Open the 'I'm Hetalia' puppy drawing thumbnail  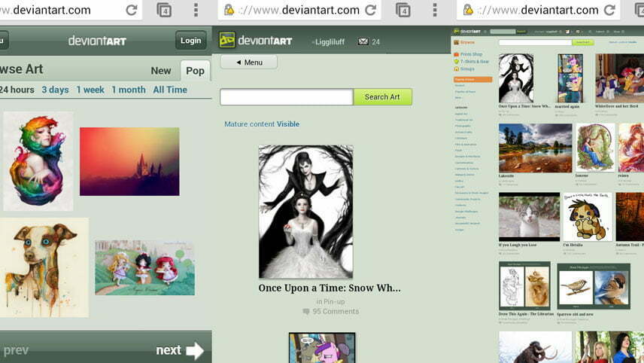coord(588,217)
